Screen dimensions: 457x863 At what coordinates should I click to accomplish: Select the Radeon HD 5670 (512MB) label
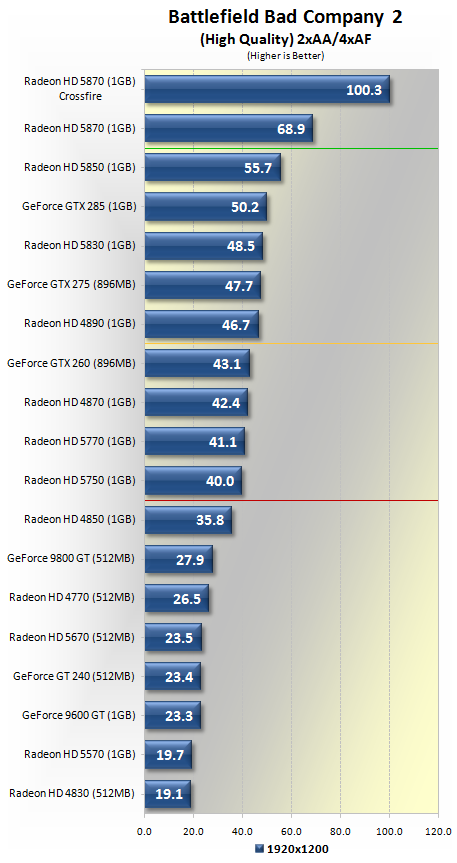pos(72,637)
